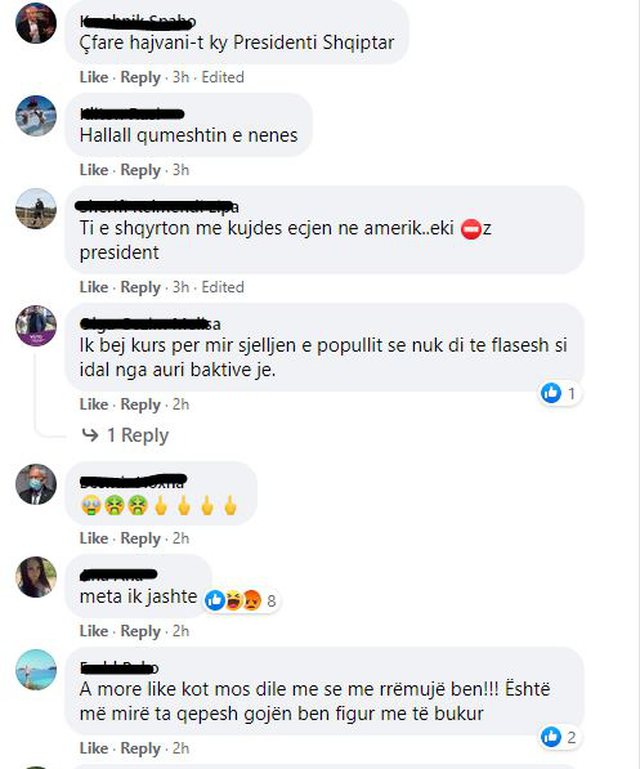640x769 pixels.
Task: Click the like reaction icon on 'meta ik jashte'
Action: pyautogui.click(x=215, y=600)
